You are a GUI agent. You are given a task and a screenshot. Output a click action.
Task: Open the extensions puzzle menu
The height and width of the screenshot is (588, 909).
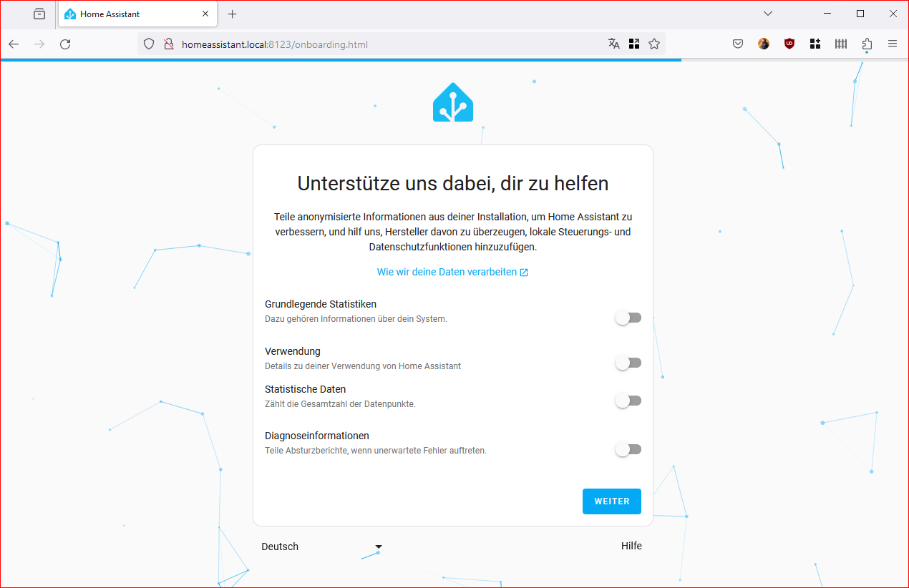click(x=867, y=44)
